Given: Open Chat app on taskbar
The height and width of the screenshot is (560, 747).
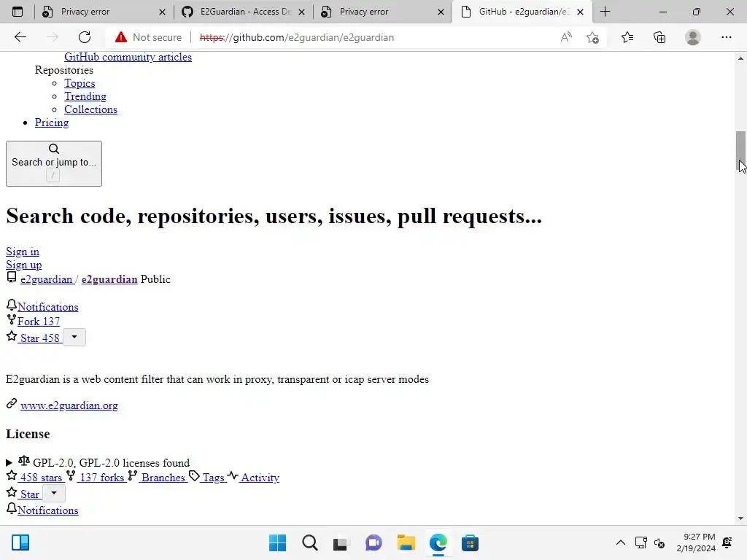Looking at the screenshot, I should [x=373, y=542].
